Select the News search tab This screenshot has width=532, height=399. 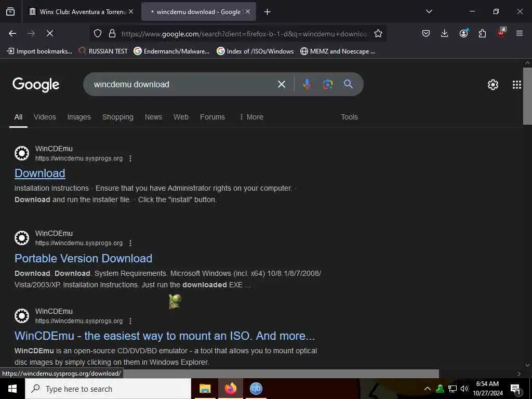[x=153, y=117]
